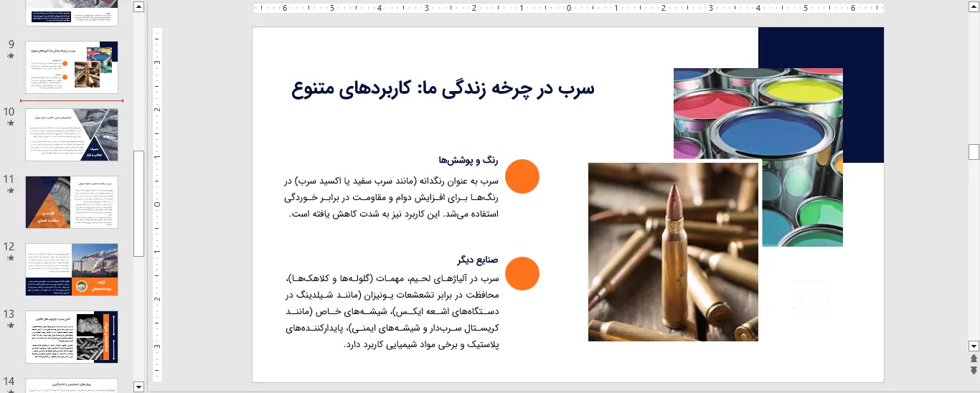Select the heading 'رنگ و پوشش‌ها'
The height and width of the screenshot is (393, 980).
468,160
